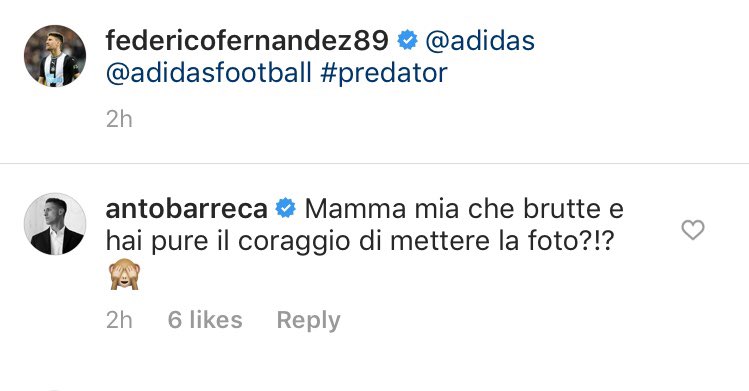
Task: Click verified badge beside antobarreca
Action: tap(286, 209)
